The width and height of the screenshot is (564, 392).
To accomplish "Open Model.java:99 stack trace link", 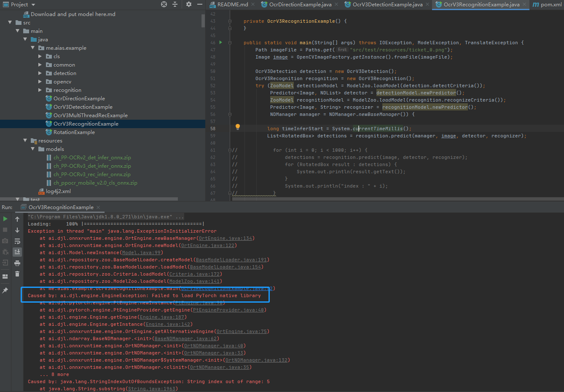I will coord(141,252).
